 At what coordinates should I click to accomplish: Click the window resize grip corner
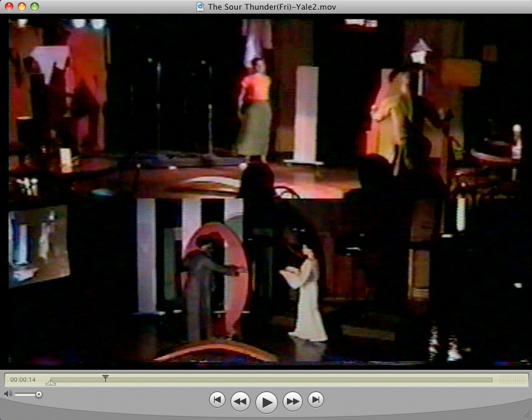click(526, 414)
